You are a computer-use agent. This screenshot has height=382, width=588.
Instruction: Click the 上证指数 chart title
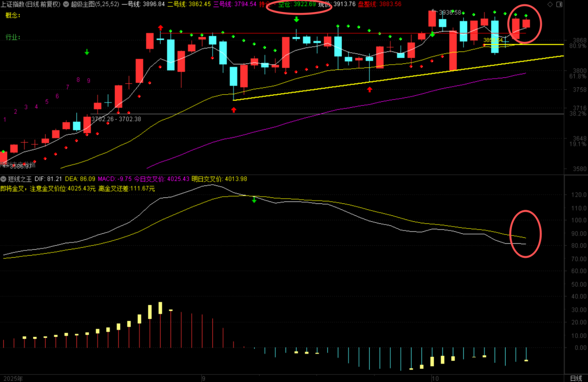click(15, 4)
